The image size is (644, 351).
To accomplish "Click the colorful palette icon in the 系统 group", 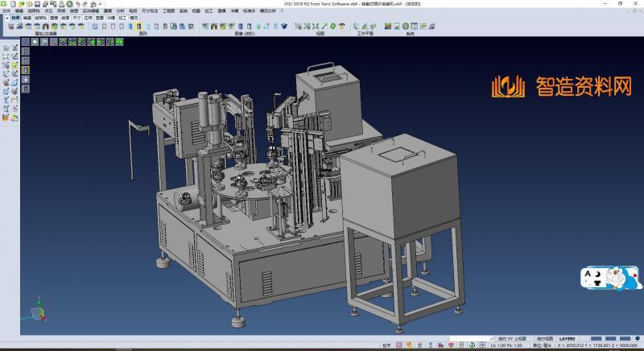I will coord(388,27).
